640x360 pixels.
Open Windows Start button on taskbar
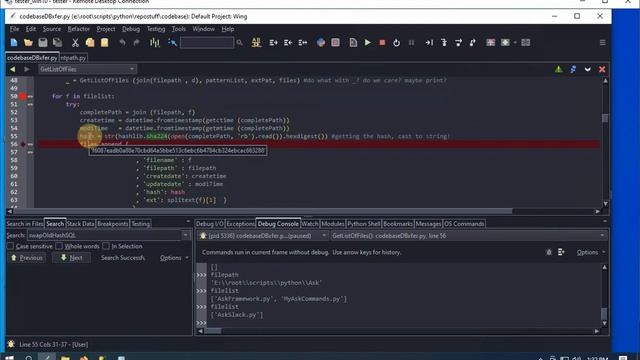click(x=9, y=358)
